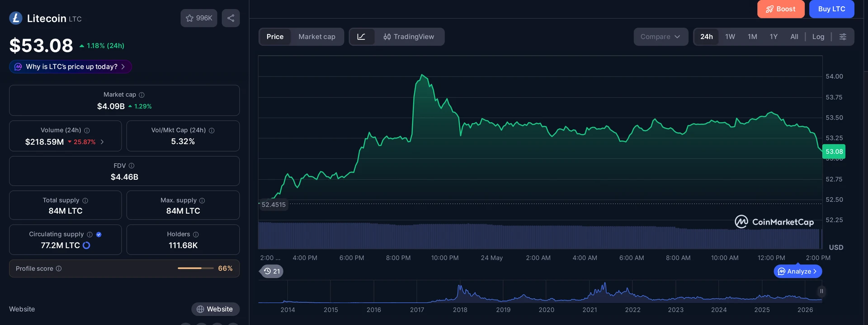Image resolution: width=868 pixels, height=325 pixels.
Task: Click the FDV info icon
Action: (x=132, y=166)
